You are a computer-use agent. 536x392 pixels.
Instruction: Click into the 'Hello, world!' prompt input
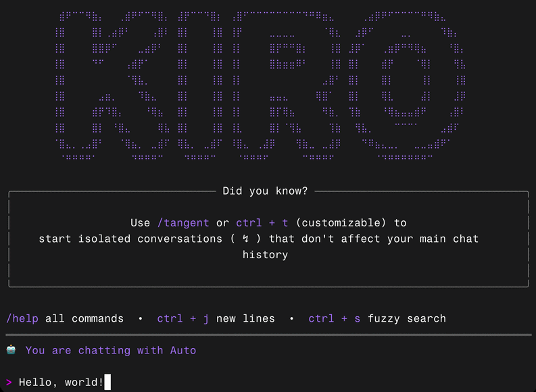point(61,382)
